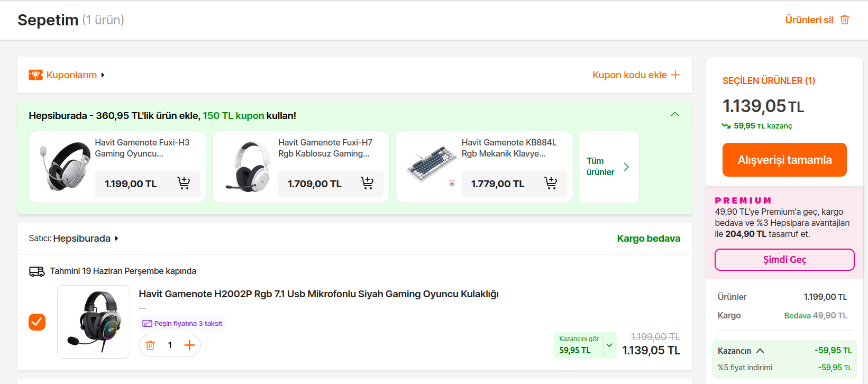Add Havit Fuxi-H7 headset to cart
868x384 pixels.
(367, 183)
